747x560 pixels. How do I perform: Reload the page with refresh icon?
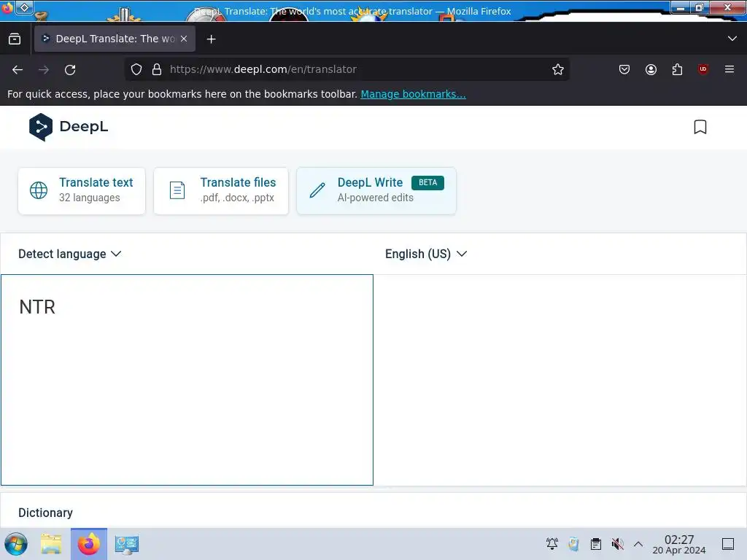(x=70, y=69)
